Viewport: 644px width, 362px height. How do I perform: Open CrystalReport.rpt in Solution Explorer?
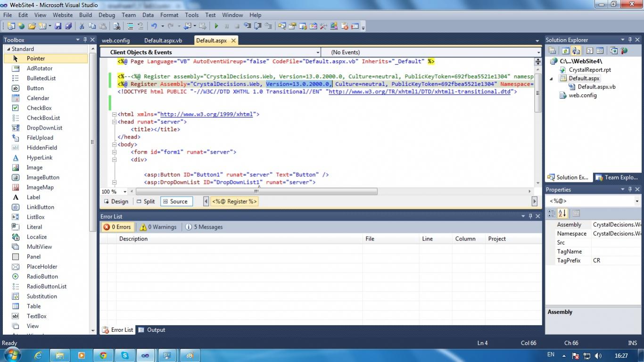(590, 70)
